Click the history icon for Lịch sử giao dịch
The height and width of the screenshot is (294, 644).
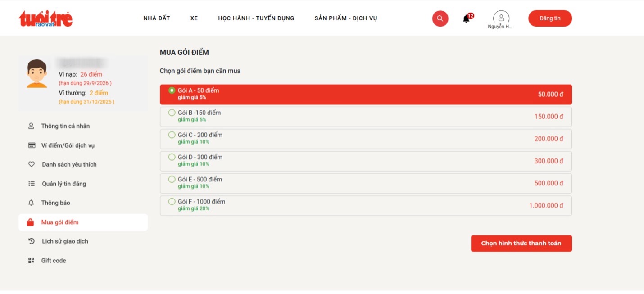coord(32,241)
